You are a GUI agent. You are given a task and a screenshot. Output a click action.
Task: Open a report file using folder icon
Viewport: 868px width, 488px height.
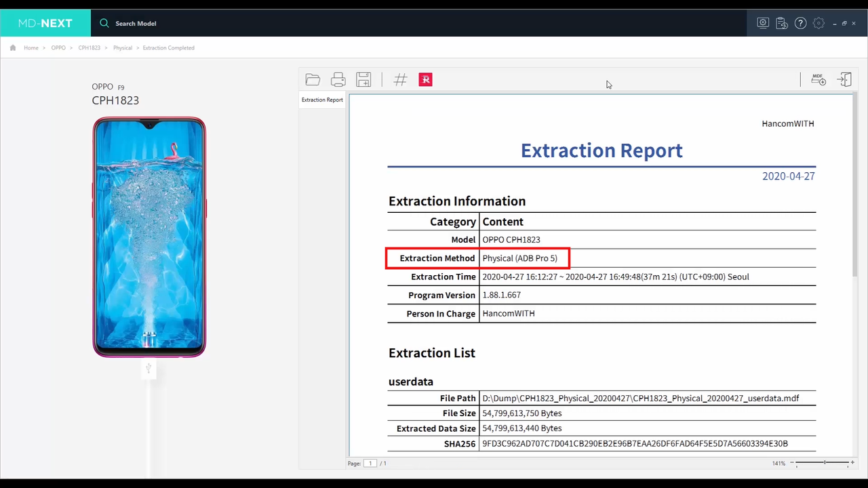313,80
